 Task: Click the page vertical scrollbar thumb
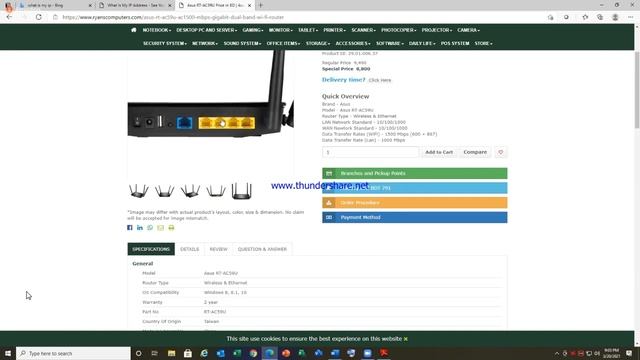tap(637, 90)
